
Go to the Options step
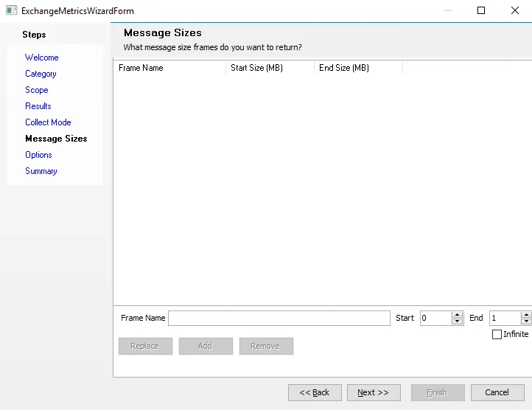pos(38,155)
